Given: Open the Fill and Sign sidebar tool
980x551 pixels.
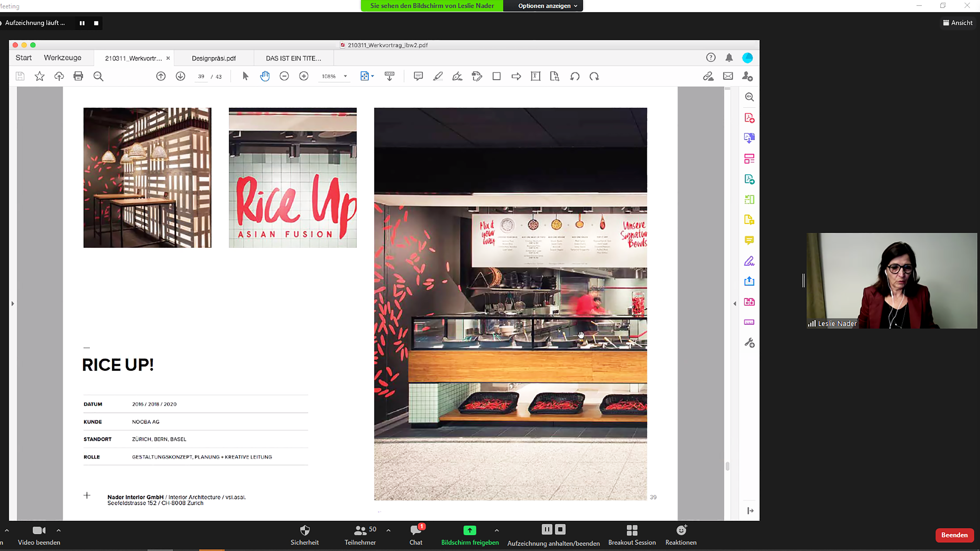Looking at the screenshot, I should 749,261.
